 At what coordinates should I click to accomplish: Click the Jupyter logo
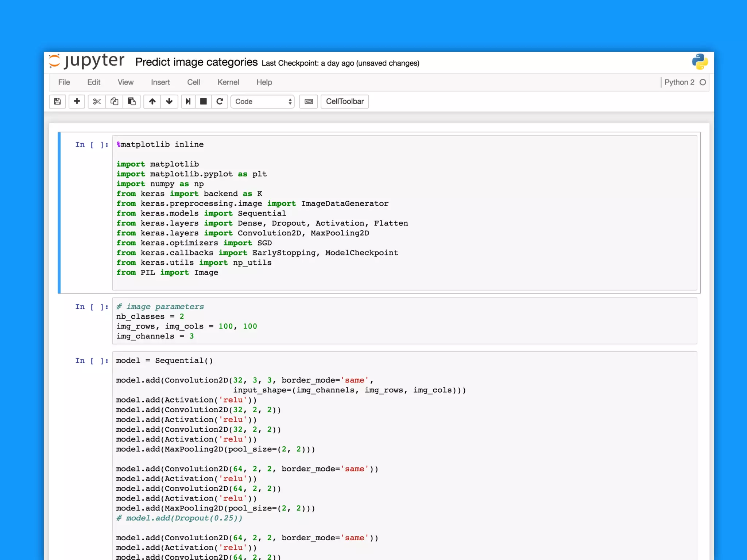(87, 61)
